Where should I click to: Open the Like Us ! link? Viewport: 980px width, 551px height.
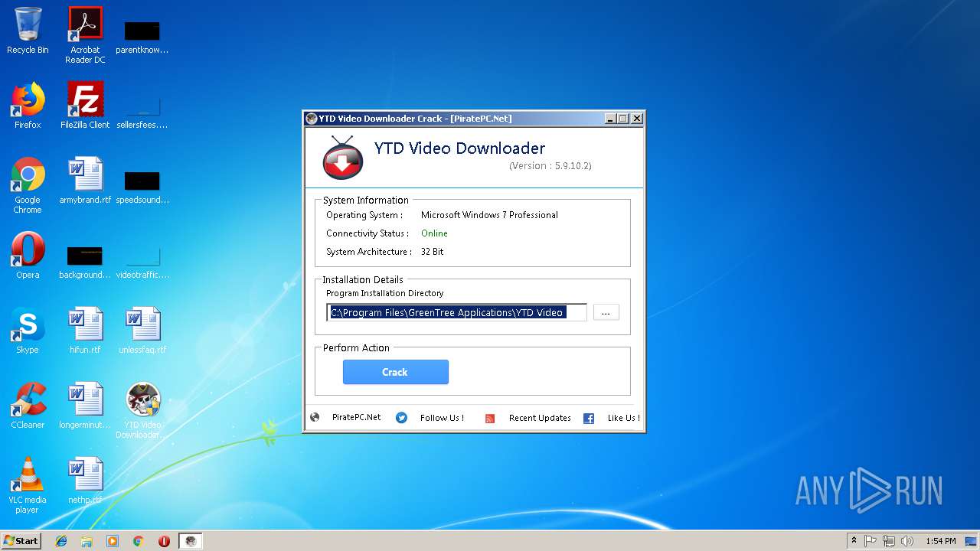(x=623, y=418)
